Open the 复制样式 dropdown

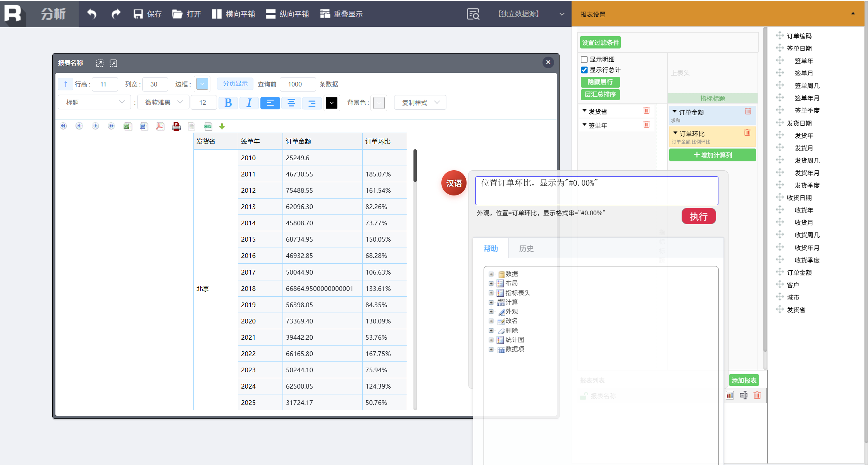(420, 102)
